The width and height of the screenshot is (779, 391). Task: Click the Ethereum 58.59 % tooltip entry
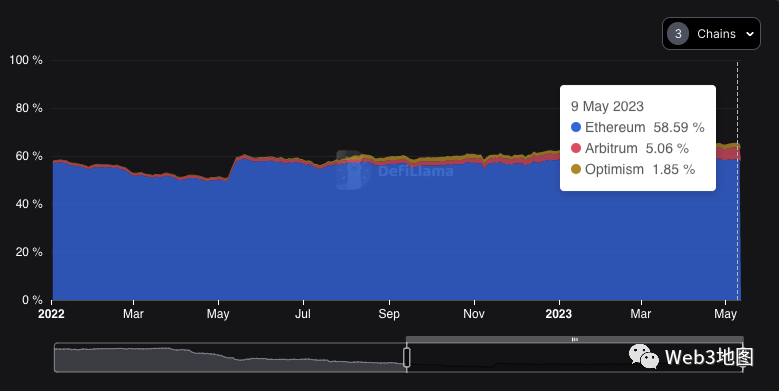(x=638, y=127)
